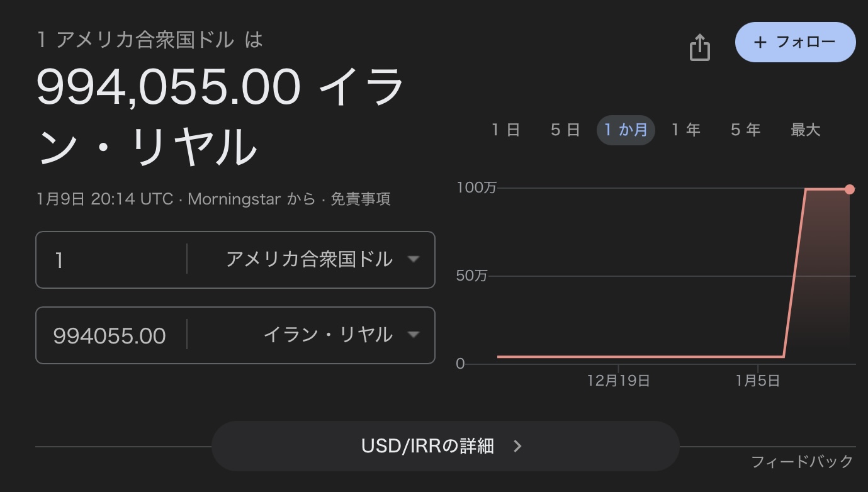Select the 1日 time range
Viewport: 868px width, 492px height.
(x=505, y=130)
